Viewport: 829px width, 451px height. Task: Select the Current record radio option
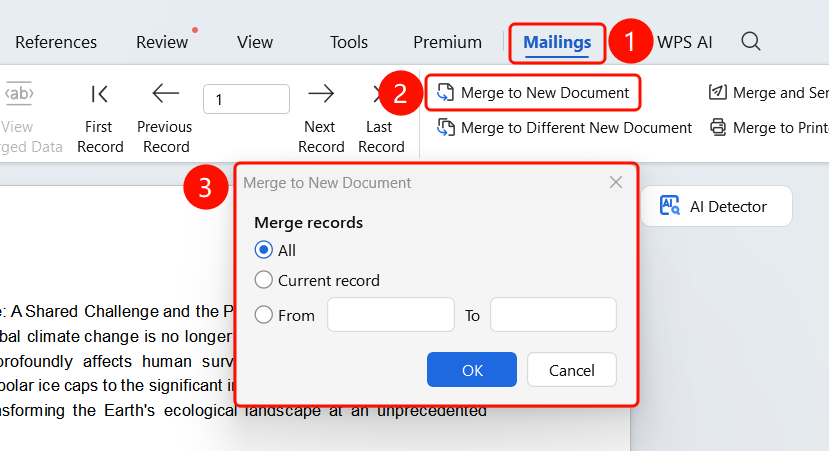click(263, 280)
